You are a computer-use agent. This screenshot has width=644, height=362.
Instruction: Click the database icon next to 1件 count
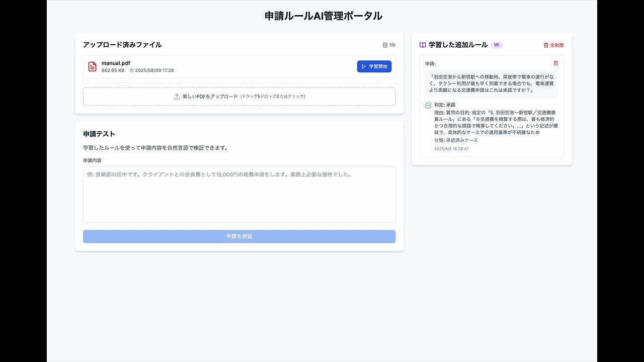[x=385, y=45]
